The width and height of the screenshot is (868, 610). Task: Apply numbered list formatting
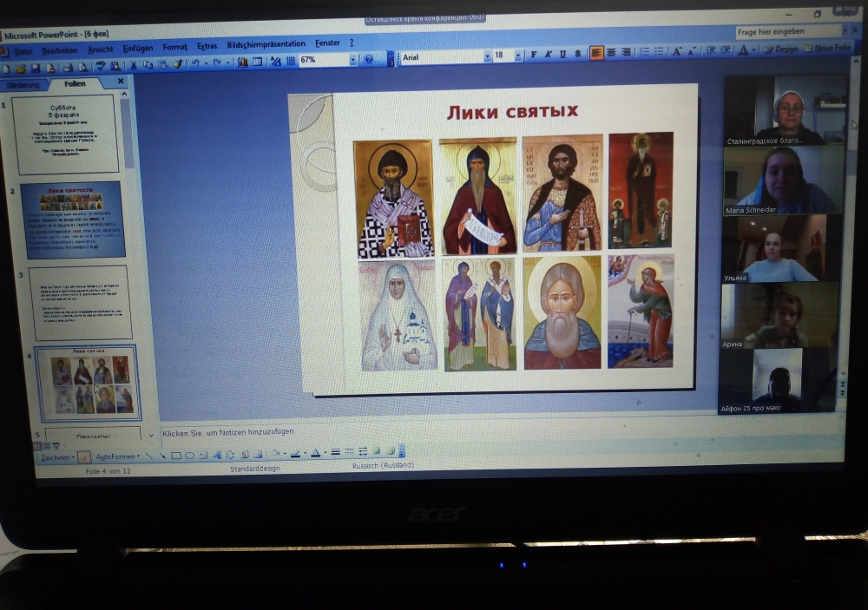(x=645, y=51)
